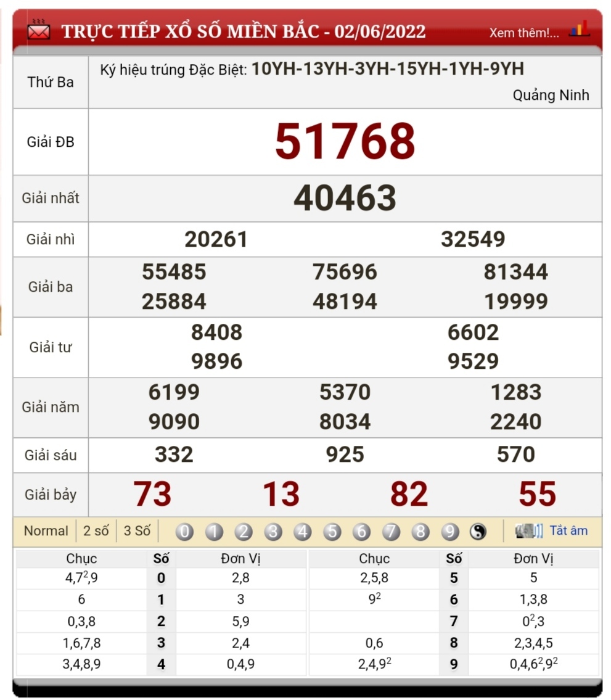Image resolution: width=611 pixels, height=700 pixels.
Task: Select sixth prize number 332
Action: point(174,455)
